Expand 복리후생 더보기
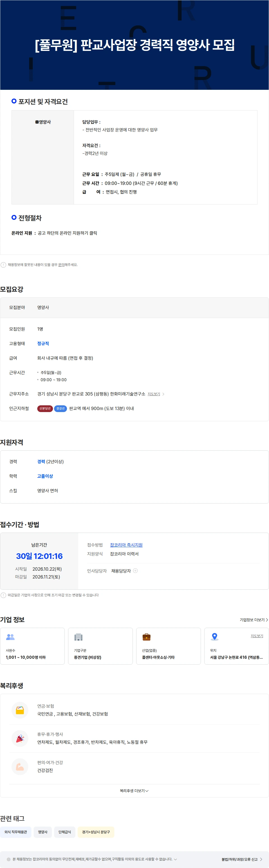Viewport: 269px width, 868px height. [x=134, y=791]
